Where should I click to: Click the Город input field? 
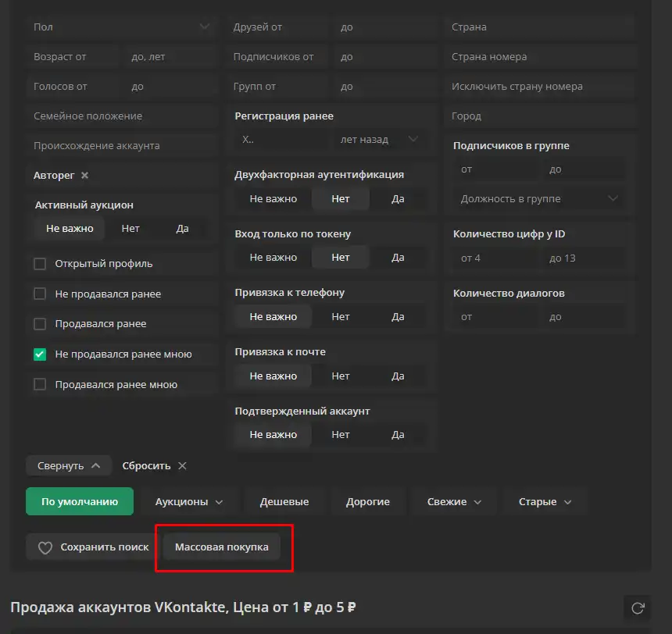coord(539,116)
